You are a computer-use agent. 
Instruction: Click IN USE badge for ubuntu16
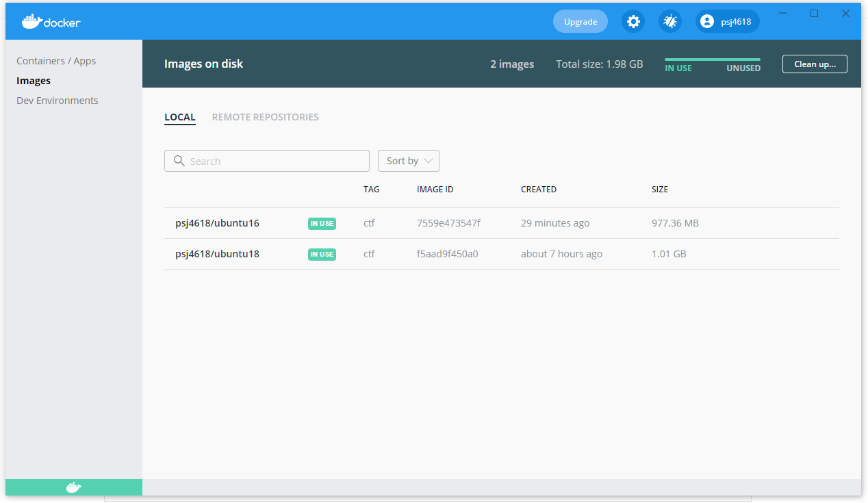point(322,223)
